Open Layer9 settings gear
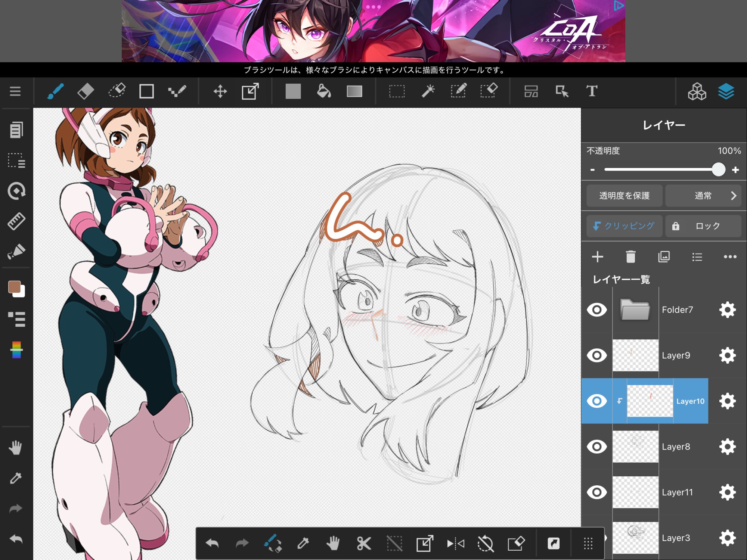Image resolution: width=747 pixels, height=560 pixels. tap(727, 355)
